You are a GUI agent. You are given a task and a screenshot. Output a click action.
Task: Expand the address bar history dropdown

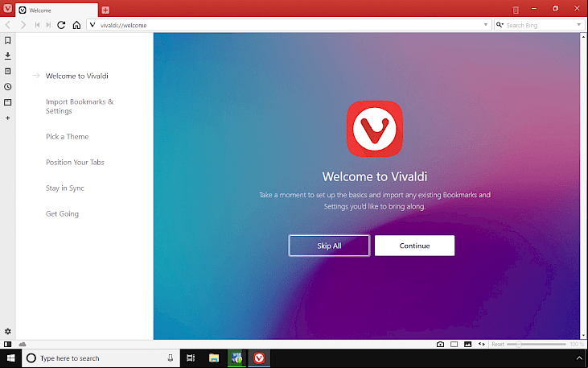[486, 25]
